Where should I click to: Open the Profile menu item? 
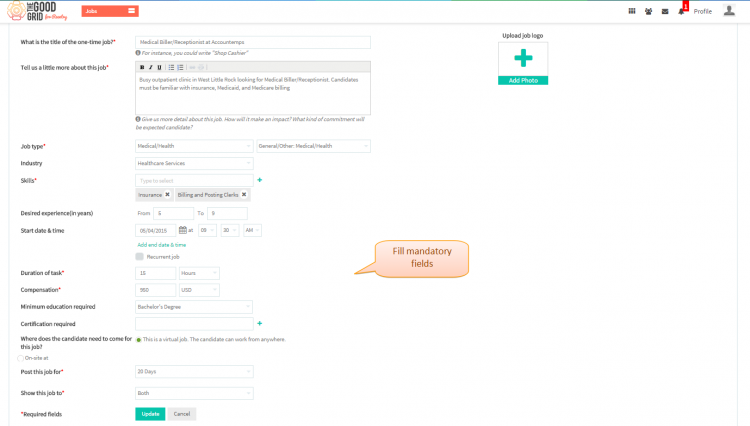coord(703,11)
